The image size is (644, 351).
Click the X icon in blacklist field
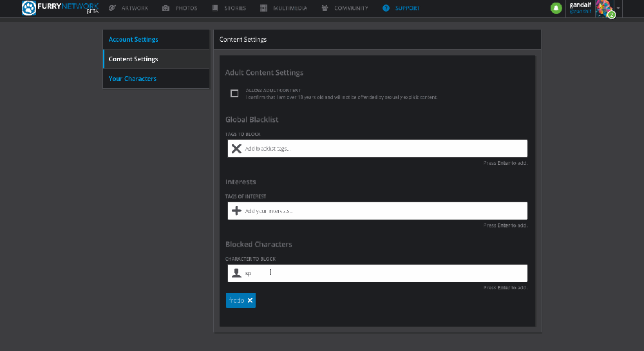(236, 149)
